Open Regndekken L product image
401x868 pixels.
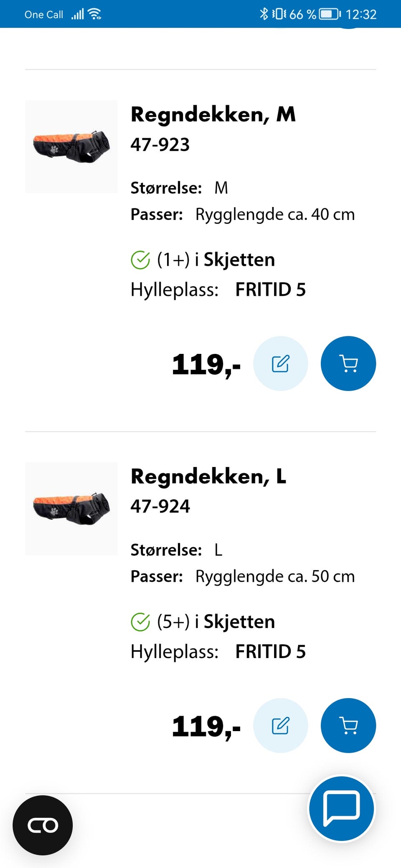tap(71, 508)
